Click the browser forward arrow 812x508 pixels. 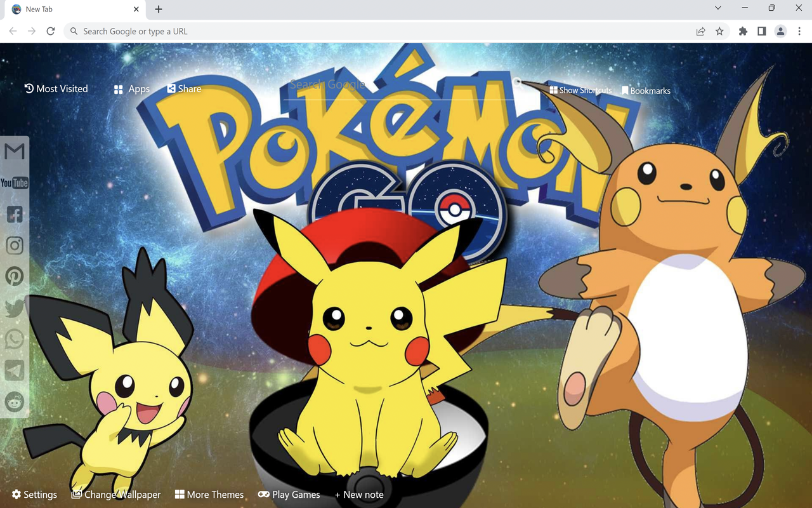pos(32,31)
